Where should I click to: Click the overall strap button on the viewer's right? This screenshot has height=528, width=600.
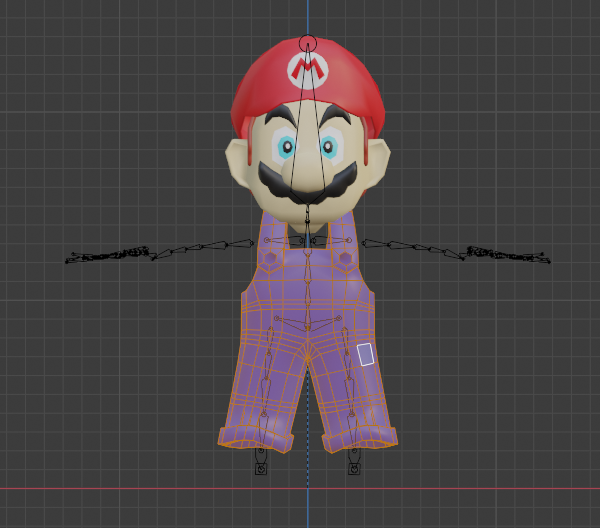point(345,258)
